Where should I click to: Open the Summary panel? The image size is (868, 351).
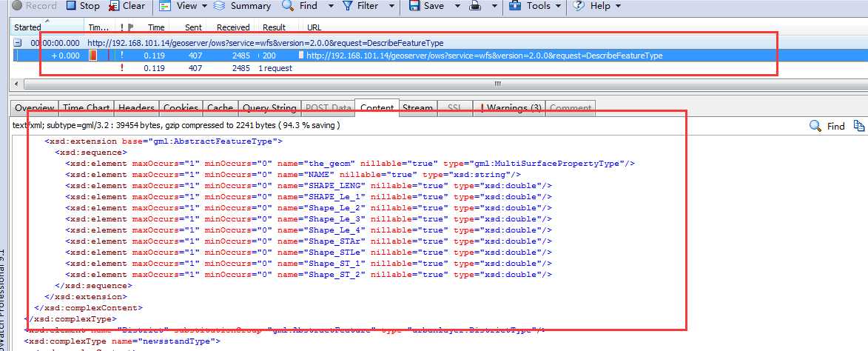(x=243, y=5)
